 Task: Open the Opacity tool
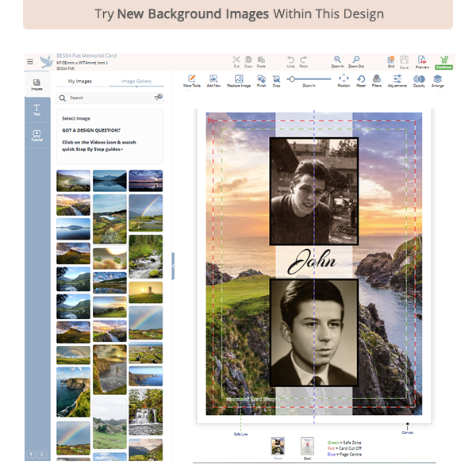419,80
